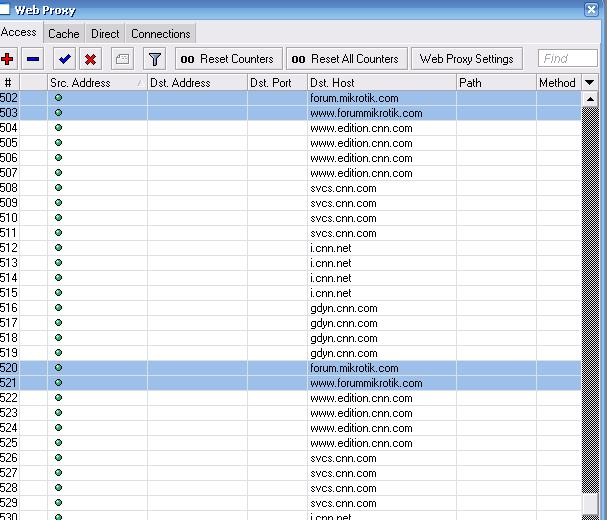This screenshot has width=607, height=520.
Task: Select the green status dot in row 502
Action: [x=58, y=98]
